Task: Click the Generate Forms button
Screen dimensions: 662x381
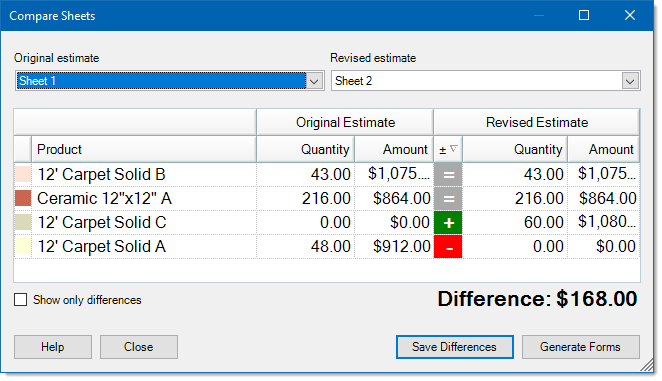Action: click(581, 347)
